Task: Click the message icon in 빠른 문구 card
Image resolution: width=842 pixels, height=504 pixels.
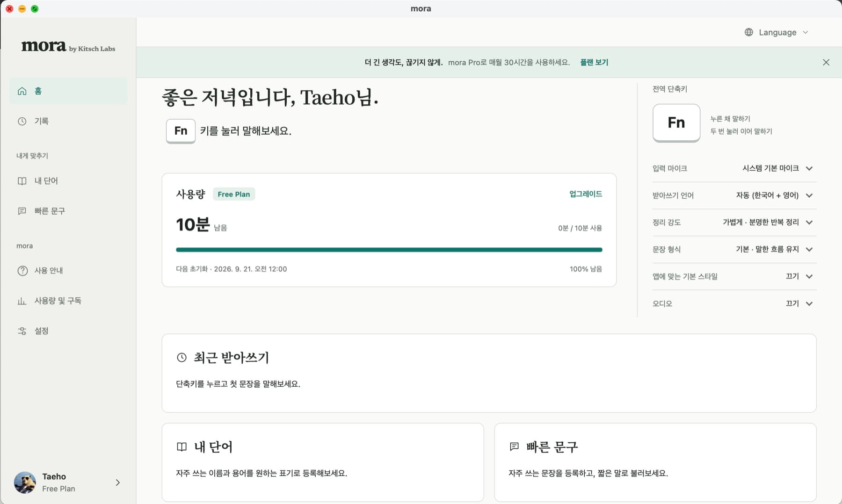Action: click(514, 447)
